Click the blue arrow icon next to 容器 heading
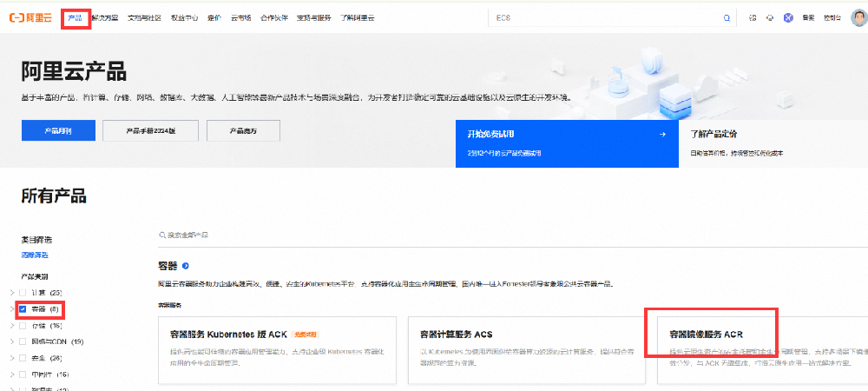 tap(186, 267)
